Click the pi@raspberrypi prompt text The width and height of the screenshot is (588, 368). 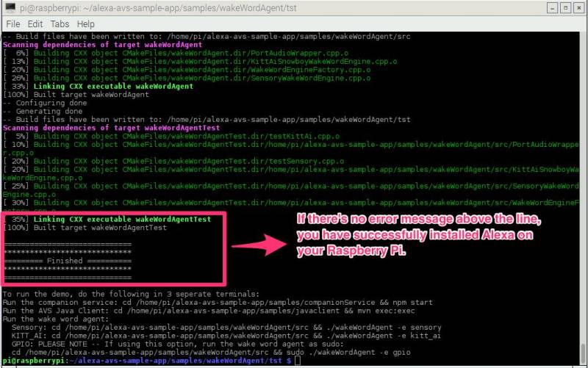coord(34,361)
